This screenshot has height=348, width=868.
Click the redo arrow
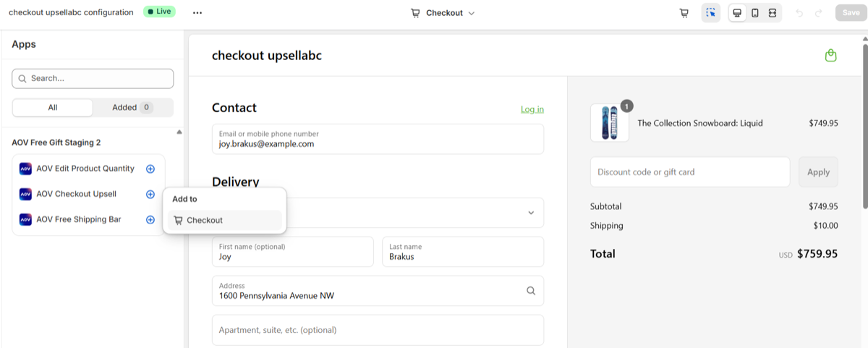pos(819,13)
